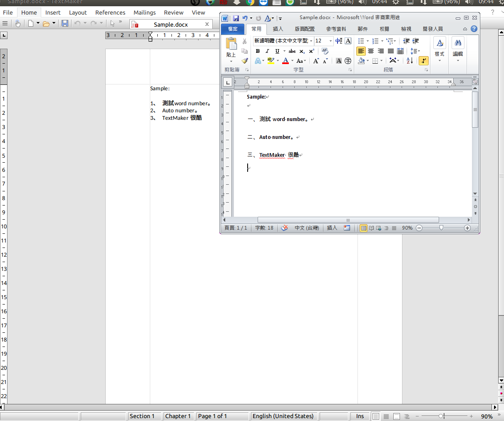Open Word Help with the question mark icon
The width and height of the screenshot is (504, 421).
(x=474, y=29)
